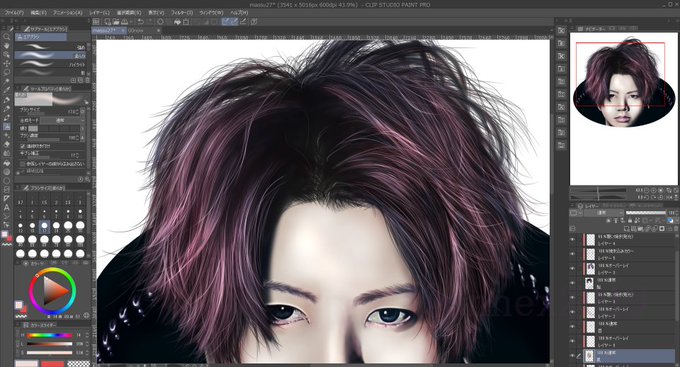Click the navigator zoom slider
The height and width of the screenshot is (367, 680).
[598, 190]
